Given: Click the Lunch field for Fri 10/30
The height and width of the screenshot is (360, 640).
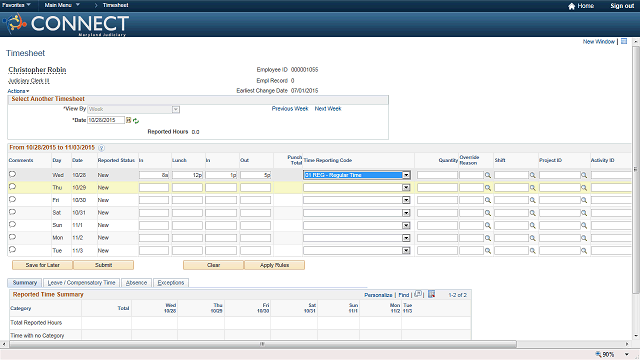Looking at the screenshot, I should point(187,200).
